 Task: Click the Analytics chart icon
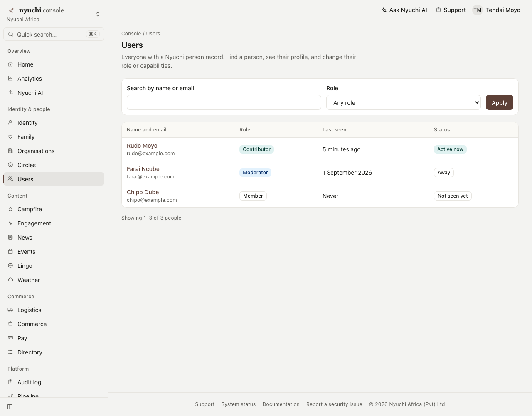click(x=10, y=79)
